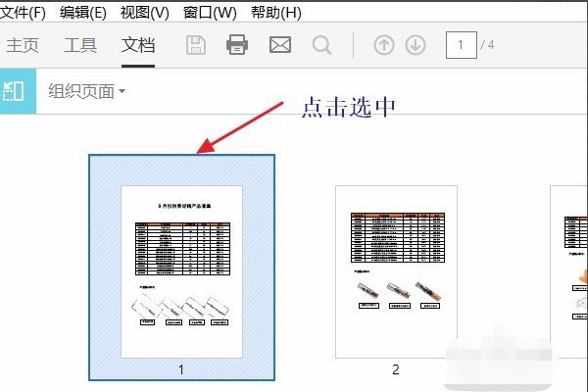Switch to the 主页 tab

tap(23, 45)
